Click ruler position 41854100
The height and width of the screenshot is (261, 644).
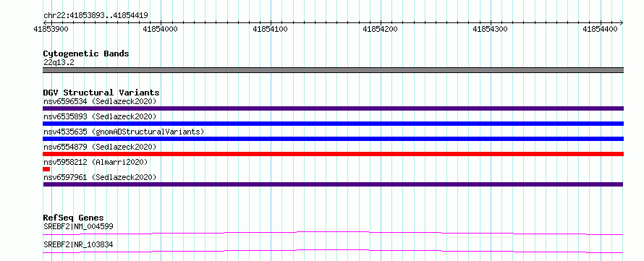pyautogui.click(x=271, y=29)
